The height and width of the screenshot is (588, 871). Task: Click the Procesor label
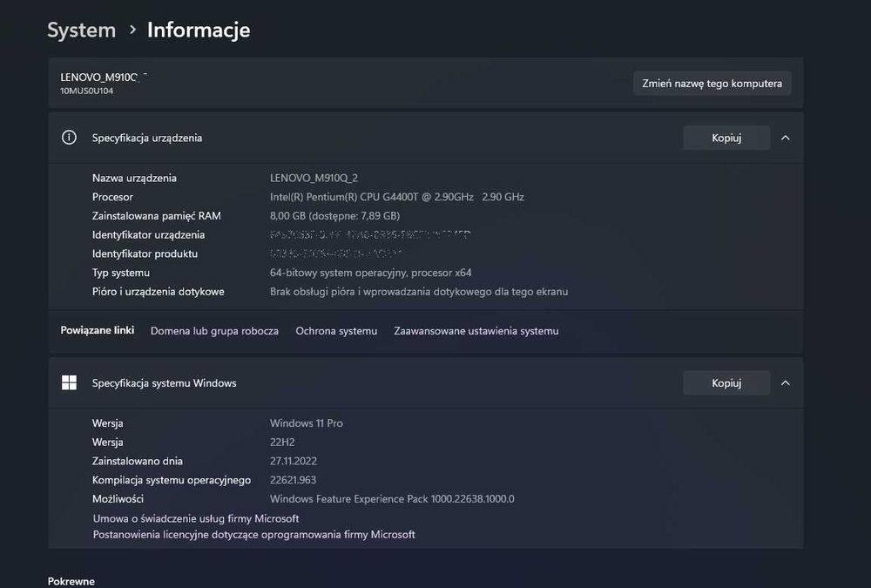pyautogui.click(x=112, y=197)
